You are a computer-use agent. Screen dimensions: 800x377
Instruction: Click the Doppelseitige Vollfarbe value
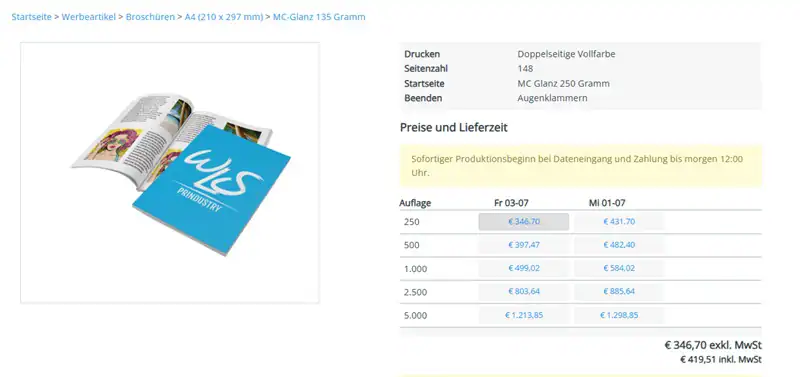(566, 54)
